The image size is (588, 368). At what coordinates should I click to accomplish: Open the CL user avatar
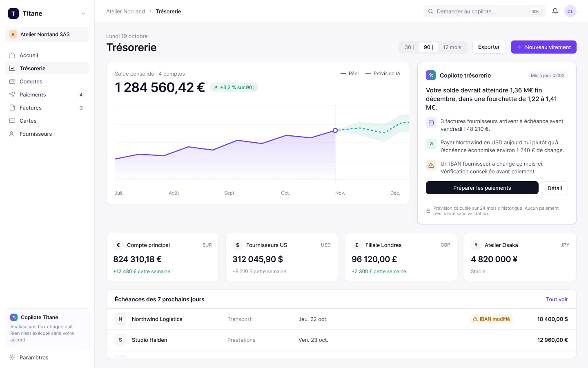(x=570, y=11)
